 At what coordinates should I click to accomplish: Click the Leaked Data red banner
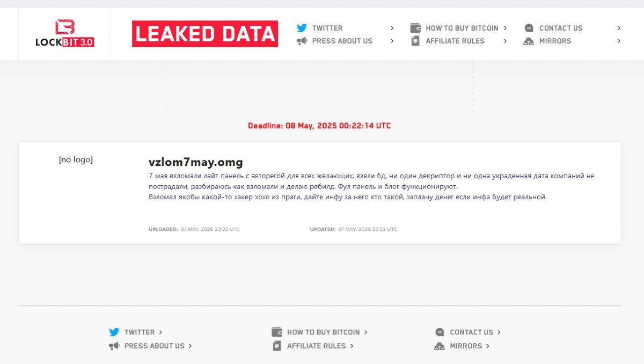(205, 34)
